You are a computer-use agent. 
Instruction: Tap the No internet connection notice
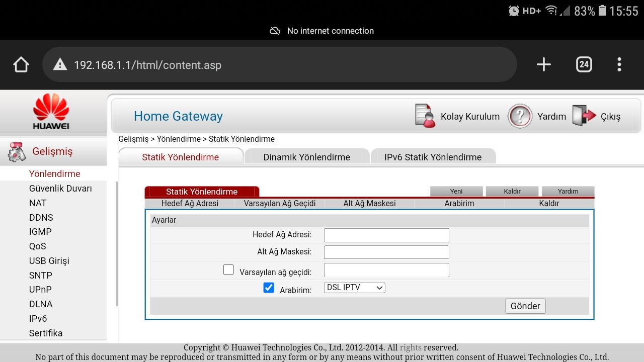(330, 31)
